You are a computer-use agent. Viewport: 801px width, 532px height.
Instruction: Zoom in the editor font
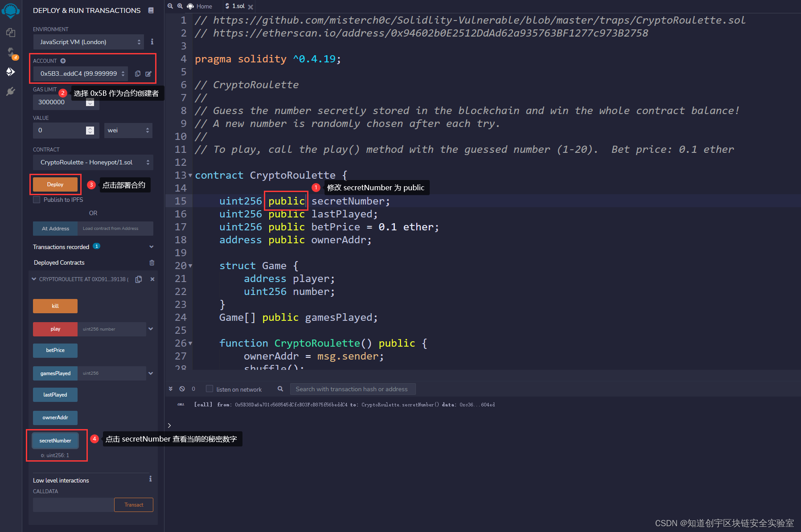coord(180,6)
